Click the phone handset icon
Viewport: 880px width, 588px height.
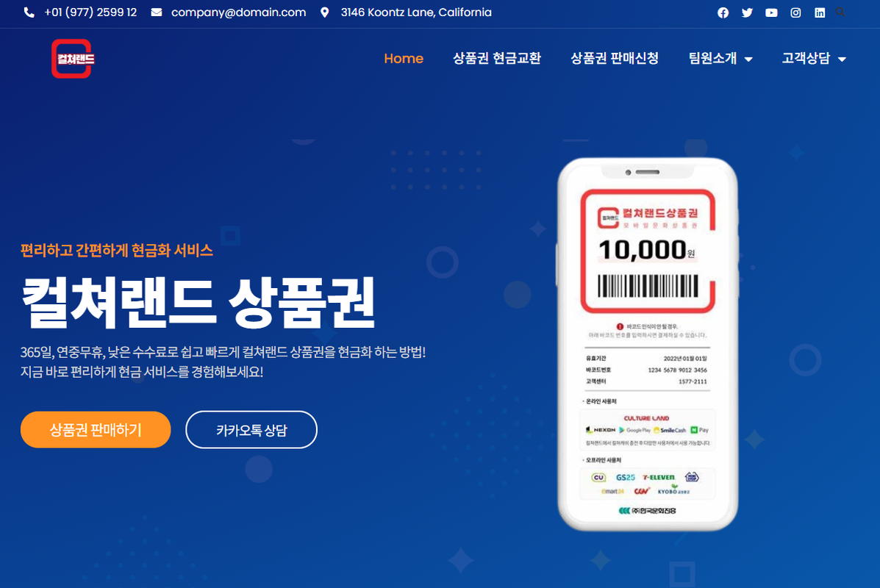tap(29, 12)
